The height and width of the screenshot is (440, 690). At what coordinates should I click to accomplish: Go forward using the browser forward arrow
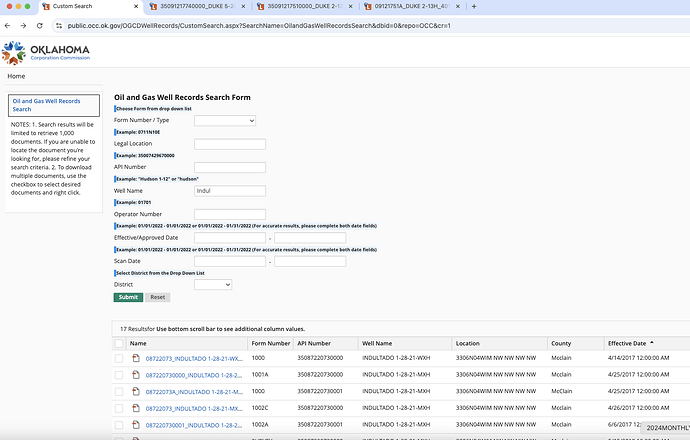(23, 26)
